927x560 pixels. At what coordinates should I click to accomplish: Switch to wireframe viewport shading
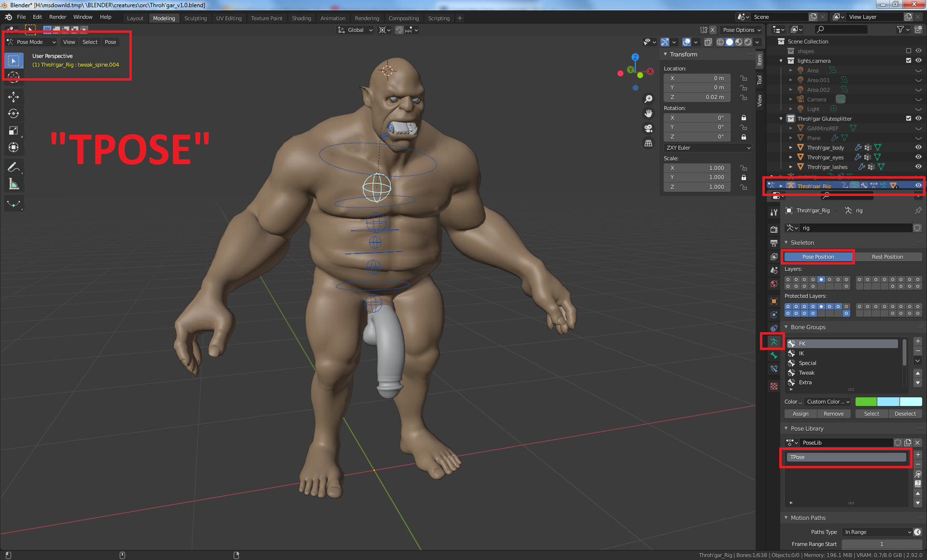(x=721, y=42)
